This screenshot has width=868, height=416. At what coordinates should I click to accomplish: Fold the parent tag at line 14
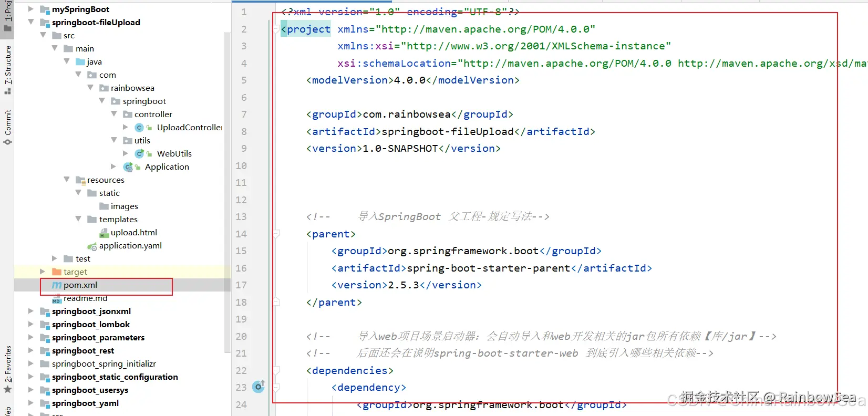tap(276, 234)
